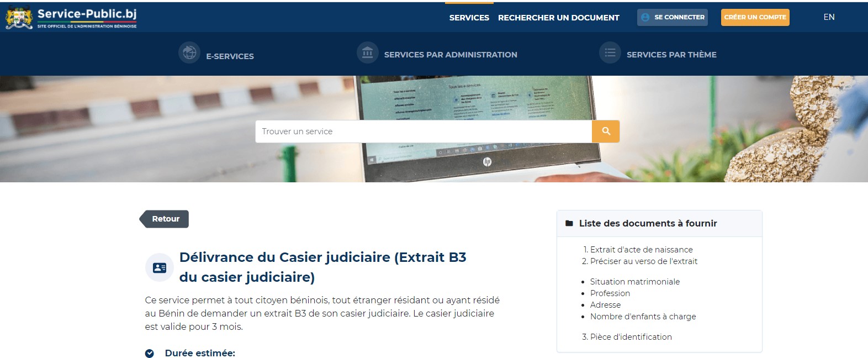Click the Service-Public.bj site title text
Viewport: 868px width, 358px height.
coord(87,14)
